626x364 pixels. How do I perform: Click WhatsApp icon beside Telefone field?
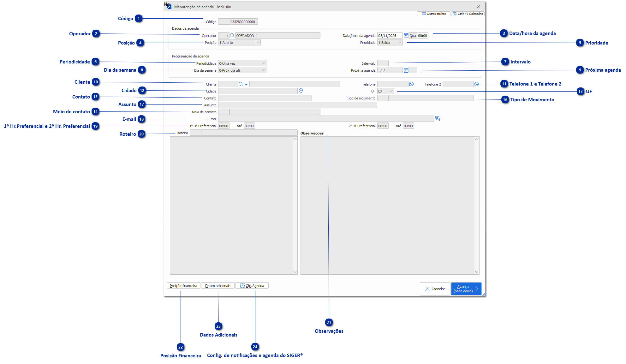(411, 84)
